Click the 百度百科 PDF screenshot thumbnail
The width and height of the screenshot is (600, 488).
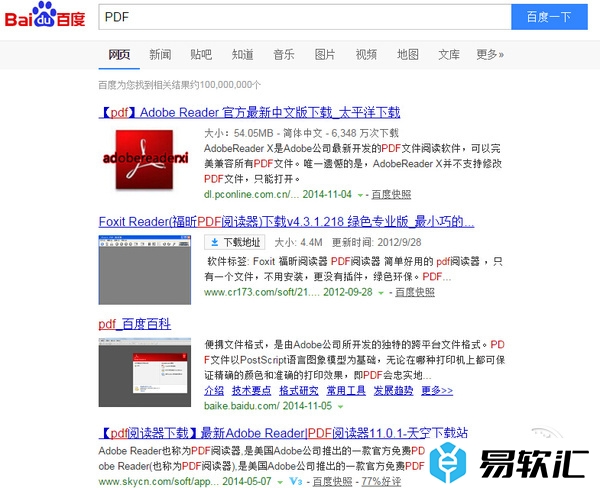click(145, 372)
